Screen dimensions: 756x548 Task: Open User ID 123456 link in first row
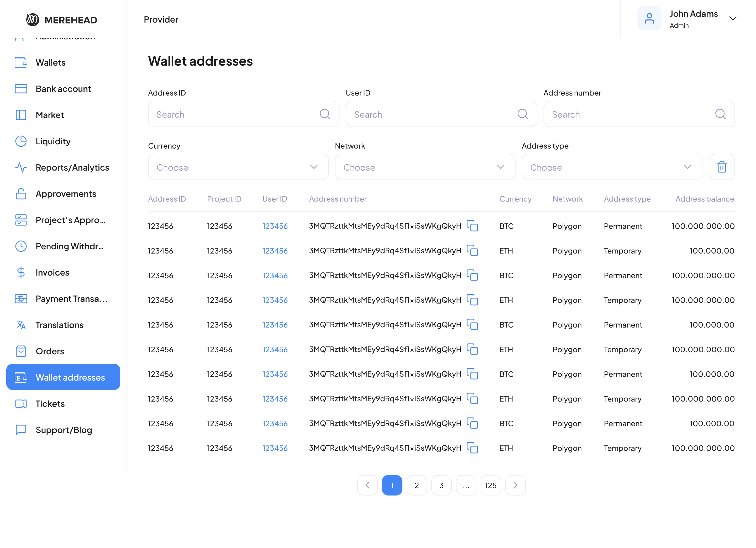[x=275, y=226]
